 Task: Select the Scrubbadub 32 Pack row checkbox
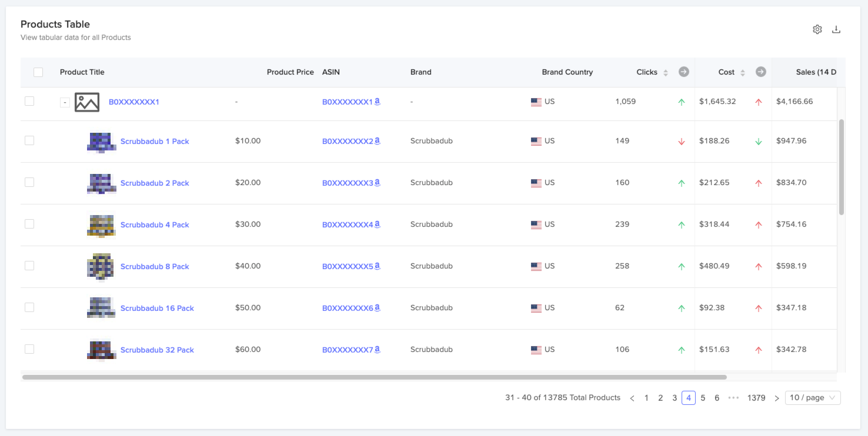[x=29, y=349]
